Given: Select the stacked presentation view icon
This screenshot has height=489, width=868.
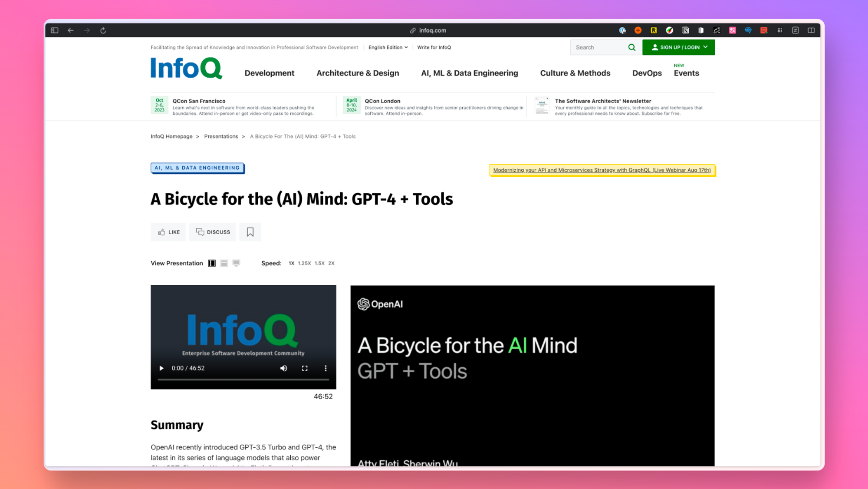Looking at the screenshot, I should tap(224, 263).
